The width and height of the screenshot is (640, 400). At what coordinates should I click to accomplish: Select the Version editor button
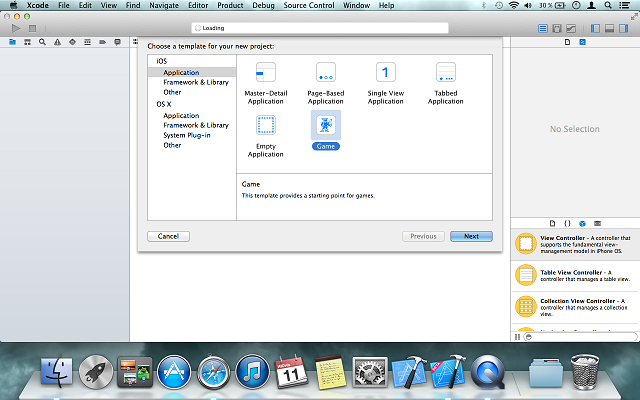[x=571, y=28]
